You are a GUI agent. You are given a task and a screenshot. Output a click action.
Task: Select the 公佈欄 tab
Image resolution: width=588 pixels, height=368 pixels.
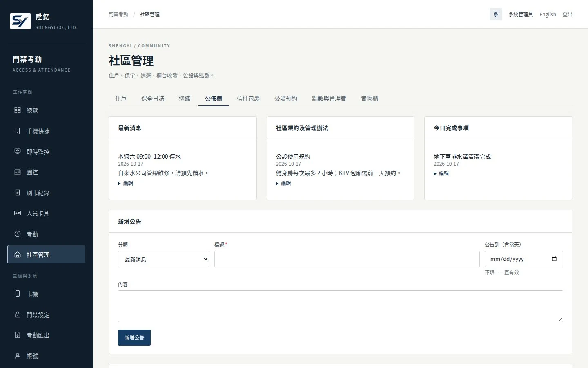click(214, 99)
